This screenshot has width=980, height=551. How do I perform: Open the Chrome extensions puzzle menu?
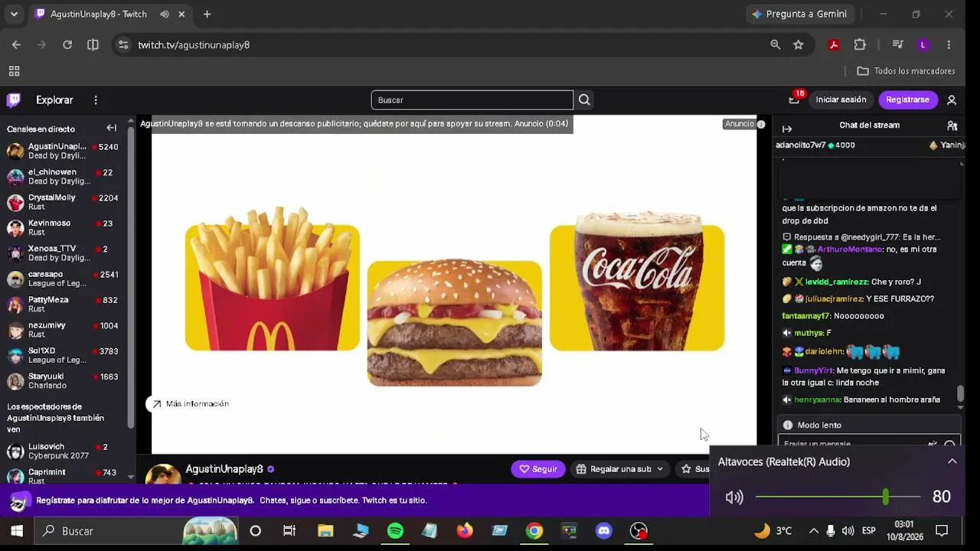click(860, 44)
